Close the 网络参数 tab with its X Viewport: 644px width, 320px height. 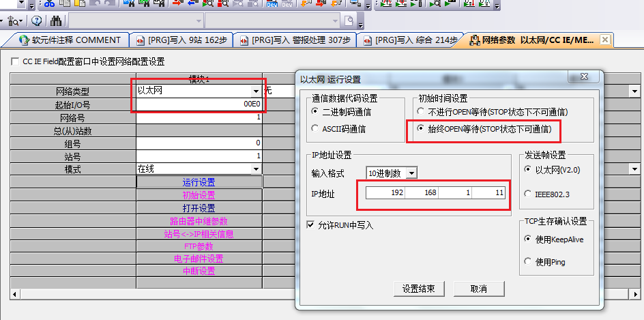pyautogui.click(x=604, y=40)
